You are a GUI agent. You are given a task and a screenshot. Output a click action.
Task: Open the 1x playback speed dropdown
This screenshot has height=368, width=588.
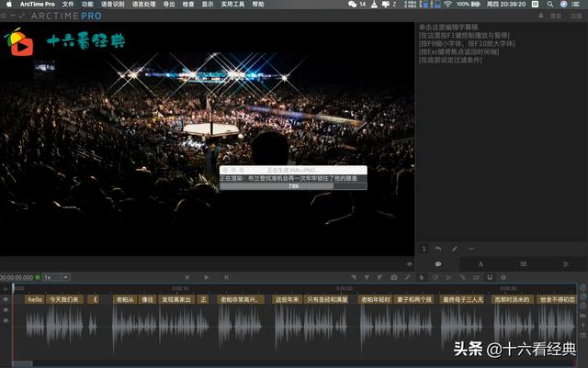(x=56, y=277)
